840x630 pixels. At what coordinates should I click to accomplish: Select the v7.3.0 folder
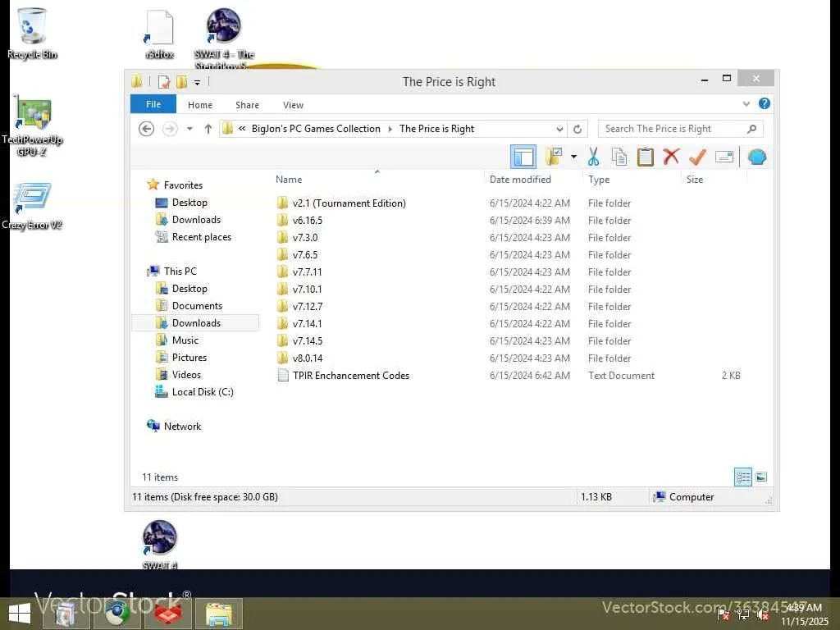[x=305, y=237]
